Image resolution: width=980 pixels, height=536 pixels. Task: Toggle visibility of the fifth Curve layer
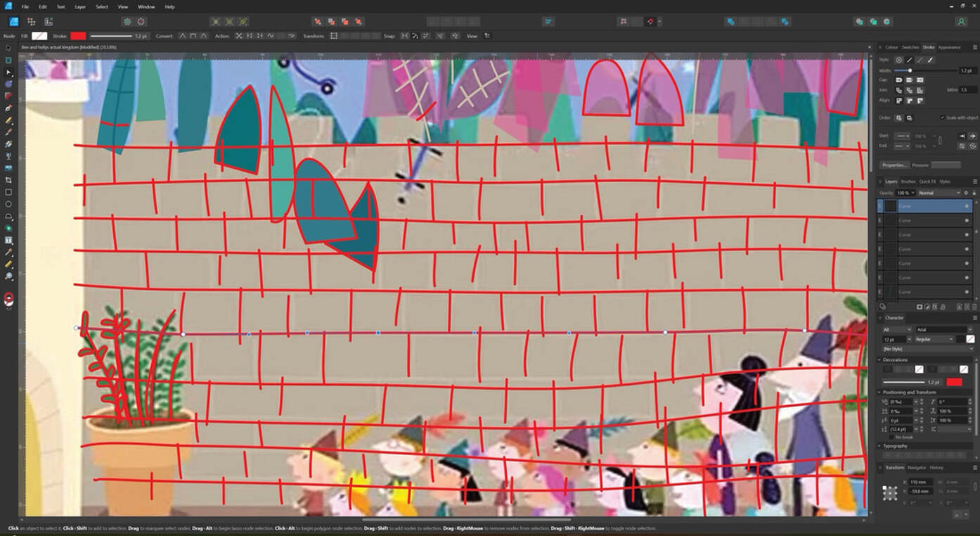[967, 263]
